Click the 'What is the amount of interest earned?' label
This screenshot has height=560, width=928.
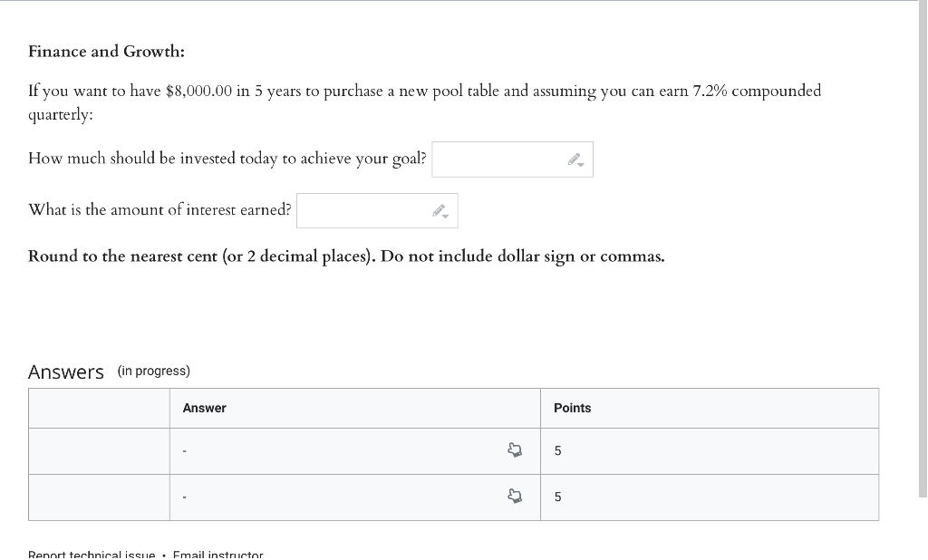[159, 209]
